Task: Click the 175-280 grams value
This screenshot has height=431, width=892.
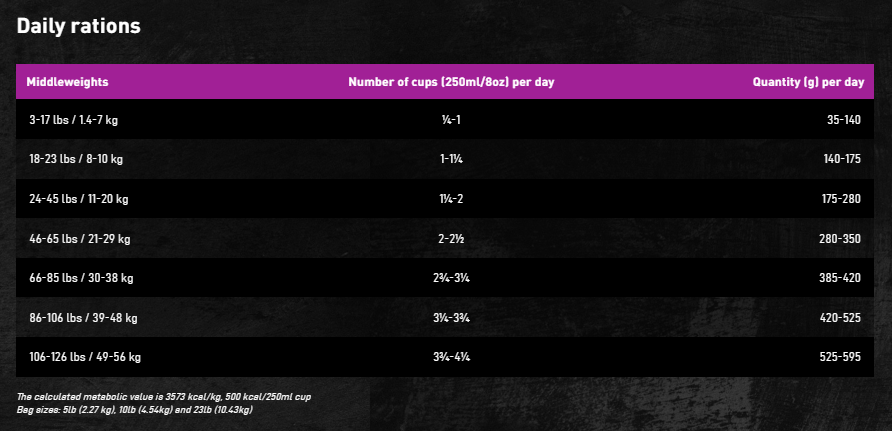Action: (x=842, y=199)
